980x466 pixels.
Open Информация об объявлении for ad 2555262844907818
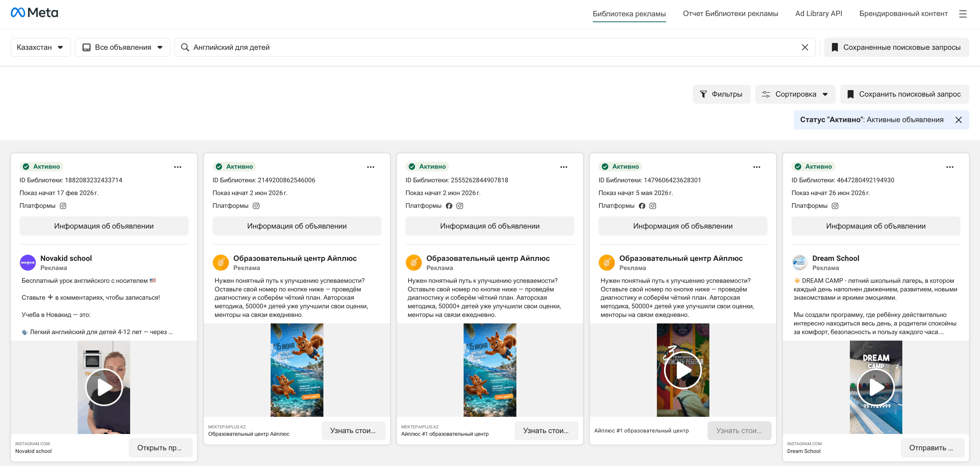[x=490, y=226]
